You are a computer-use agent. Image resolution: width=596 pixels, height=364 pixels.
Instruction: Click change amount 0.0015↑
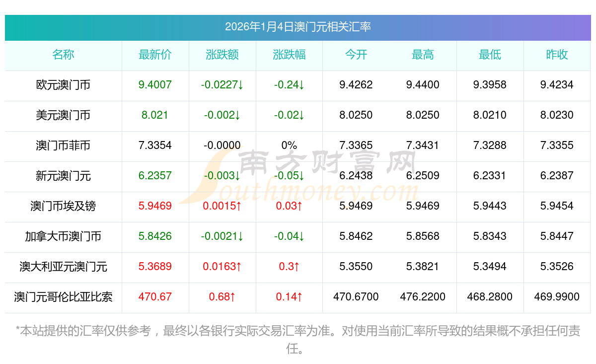click(x=222, y=206)
